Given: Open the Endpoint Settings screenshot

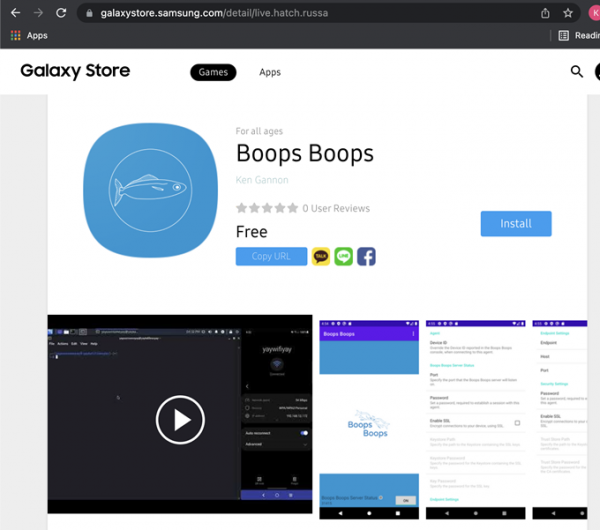Looking at the screenshot, I should 560,420.
